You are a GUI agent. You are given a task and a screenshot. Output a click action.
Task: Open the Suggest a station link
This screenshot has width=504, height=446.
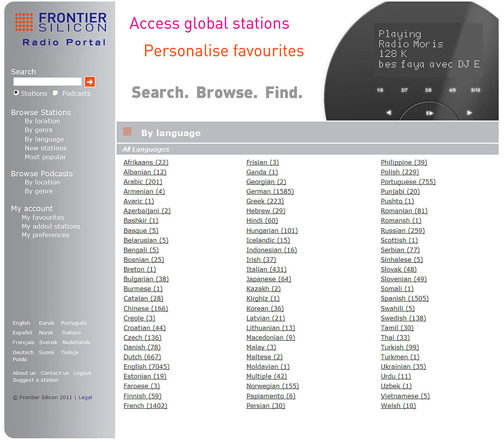pyautogui.click(x=36, y=380)
